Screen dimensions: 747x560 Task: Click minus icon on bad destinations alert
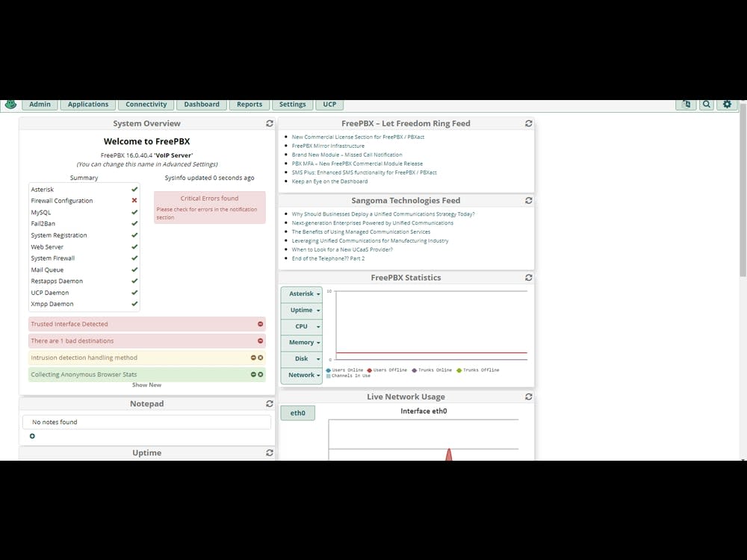point(261,340)
